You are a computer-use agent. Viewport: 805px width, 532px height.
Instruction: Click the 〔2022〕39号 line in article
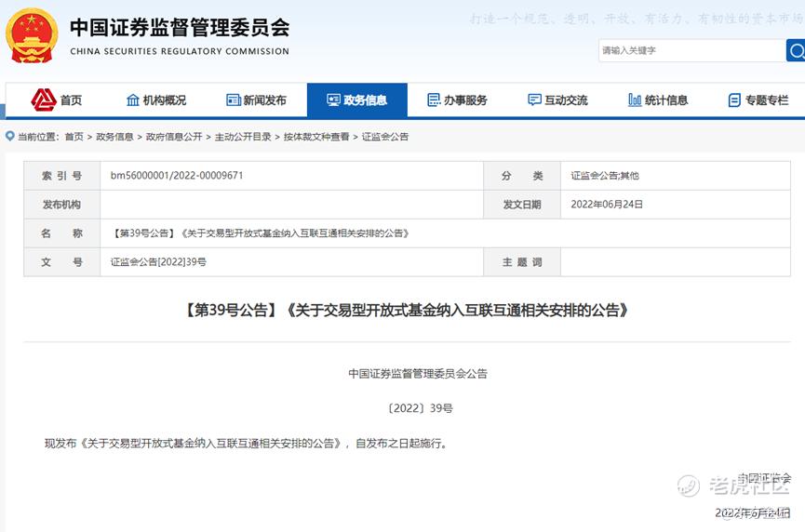coord(420,408)
